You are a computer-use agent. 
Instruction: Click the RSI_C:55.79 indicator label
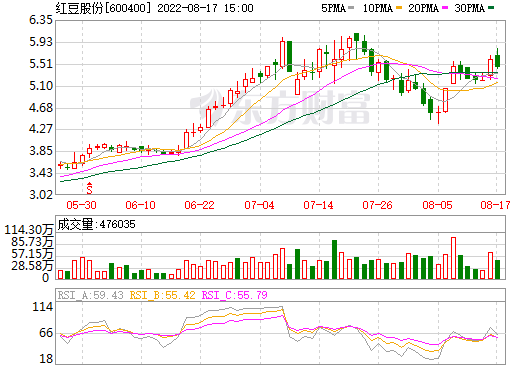pyautogui.click(x=235, y=295)
